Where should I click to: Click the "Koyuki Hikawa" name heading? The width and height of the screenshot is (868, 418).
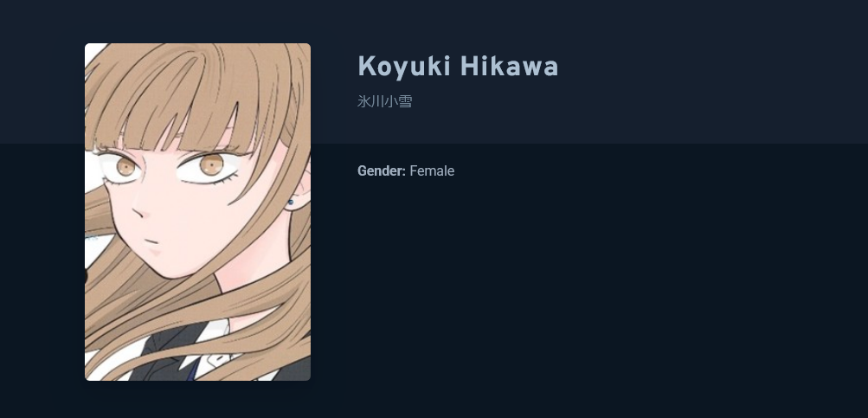[x=458, y=66]
